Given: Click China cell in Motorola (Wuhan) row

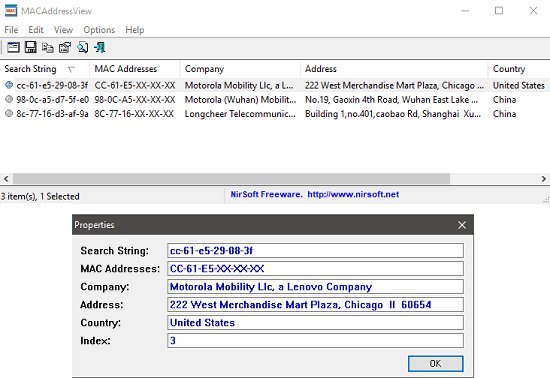Looking at the screenshot, I should [x=504, y=100].
